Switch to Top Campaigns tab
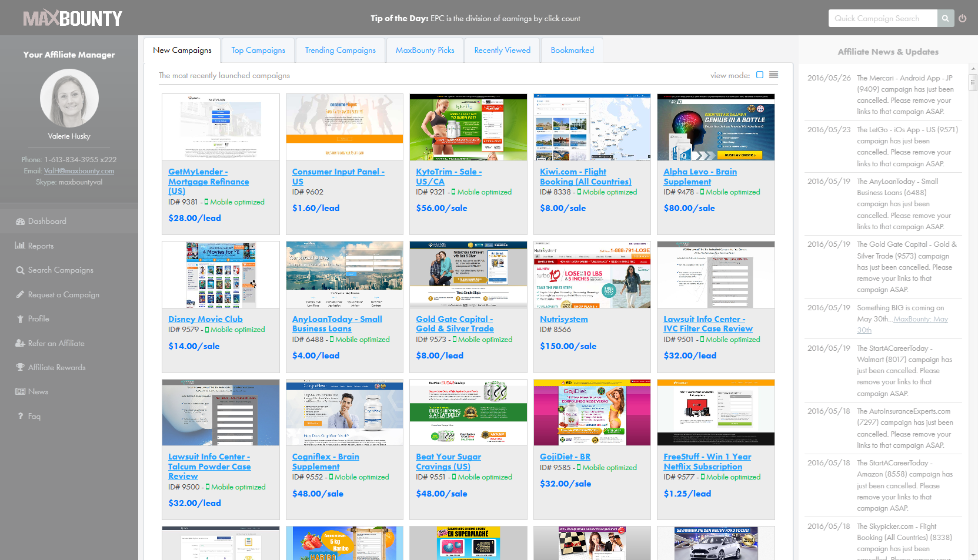This screenshot has height=560, width=978. (258, 51)
